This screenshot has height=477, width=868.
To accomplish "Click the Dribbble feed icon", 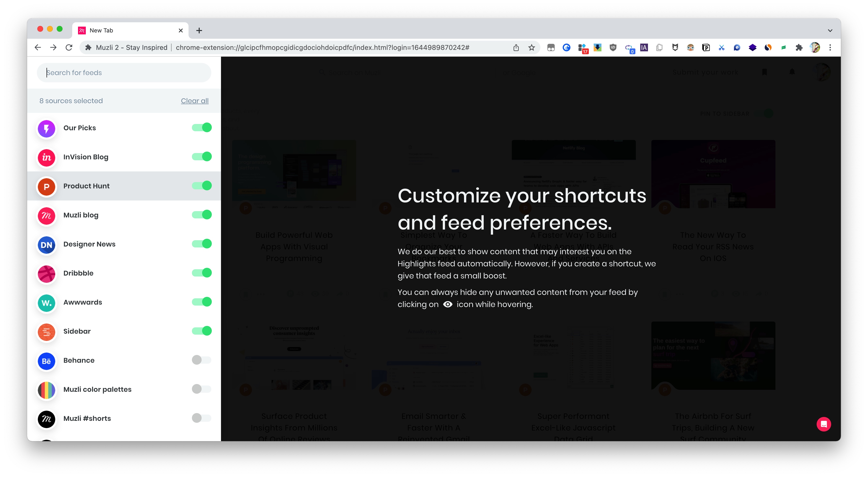I will coord(47,273).
